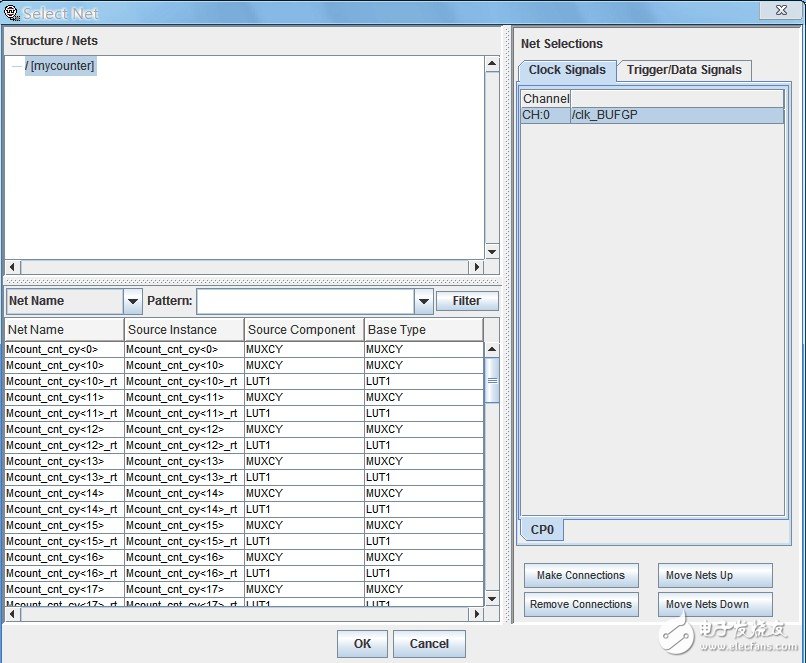Open the Net Name dropdown
The image size is (806, 663).
tap(133, 301)
